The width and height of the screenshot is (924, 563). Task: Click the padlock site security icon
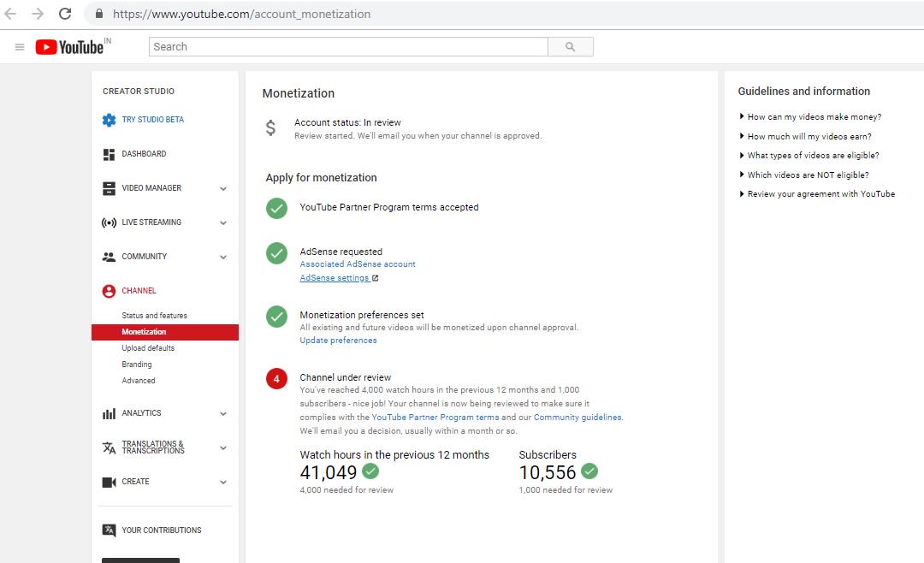coord(99,14)
